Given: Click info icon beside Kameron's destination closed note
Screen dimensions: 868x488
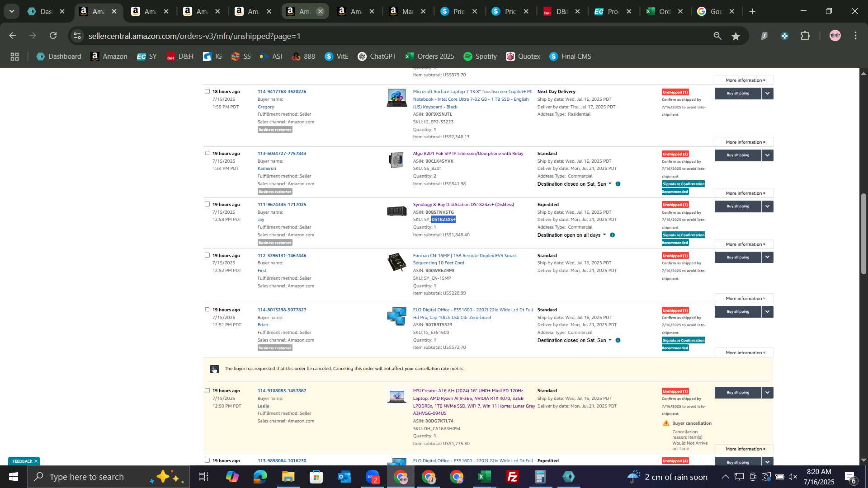Looking at the screenshot, I should (x=618, y=184).
